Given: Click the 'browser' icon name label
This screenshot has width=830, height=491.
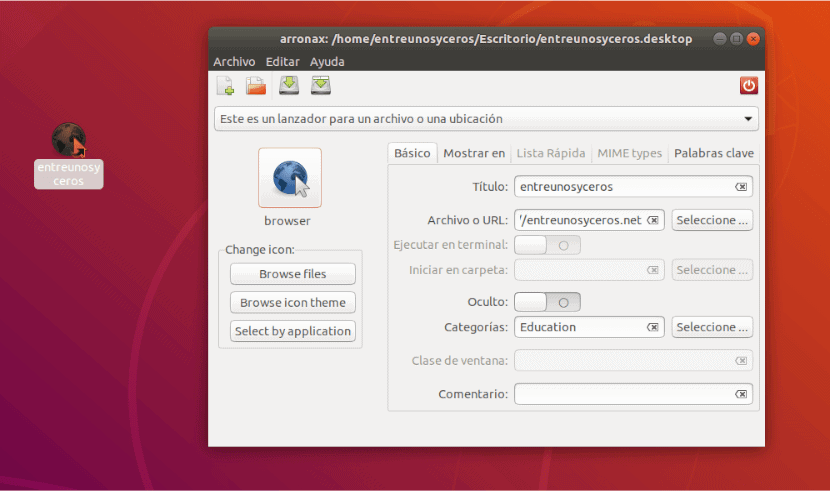Looking at the screenshot, I should pyautogui.click(x=287, y=221).
